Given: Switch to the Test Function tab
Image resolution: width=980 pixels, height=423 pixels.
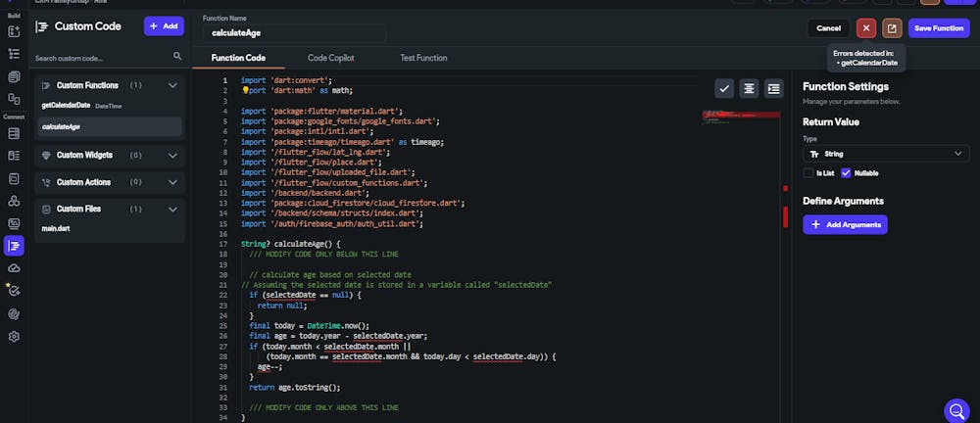Looking at the screenshot, I should coord(423,58).
